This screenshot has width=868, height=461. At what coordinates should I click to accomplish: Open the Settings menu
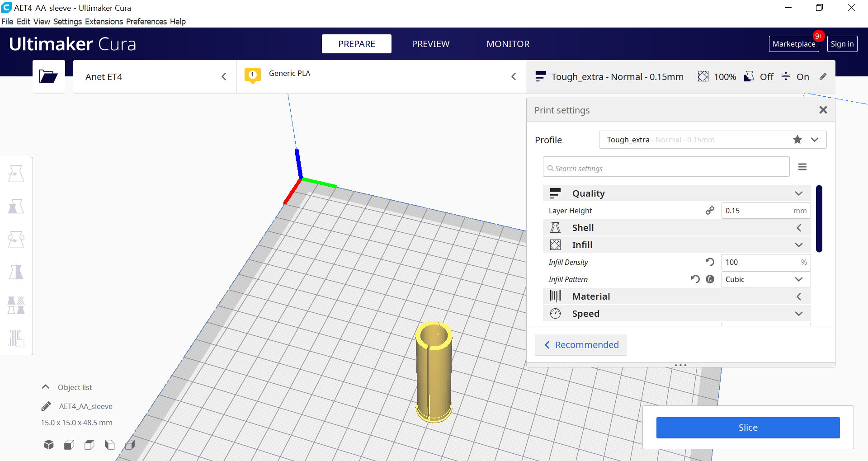(x=67, y=22)
